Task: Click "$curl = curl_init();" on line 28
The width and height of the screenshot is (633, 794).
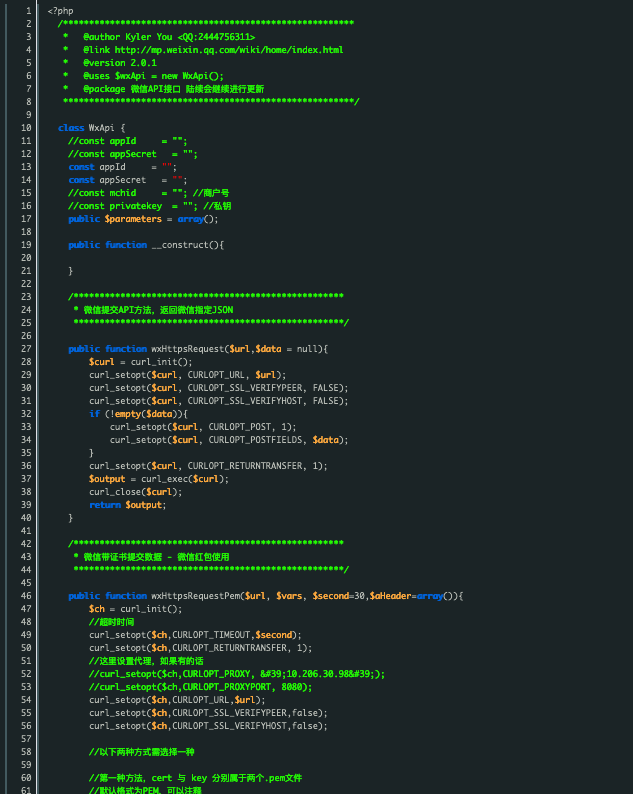Action: tap(141, 362)
